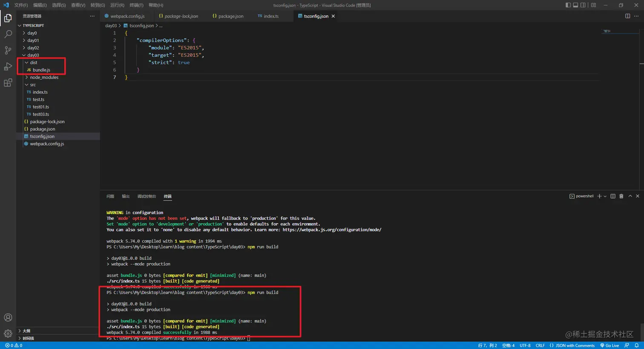644x349 pixels.
Task: Click Go Live in the status bar
Action: (x=609, y=346)
